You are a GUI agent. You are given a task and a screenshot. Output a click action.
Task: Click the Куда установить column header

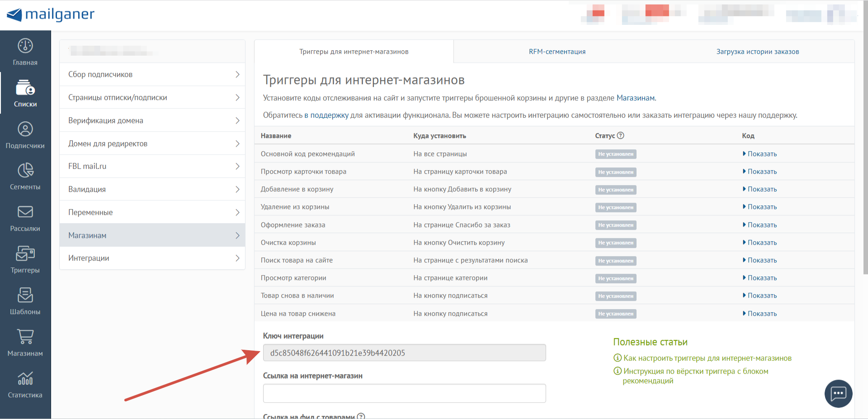(x=439, y=136)
